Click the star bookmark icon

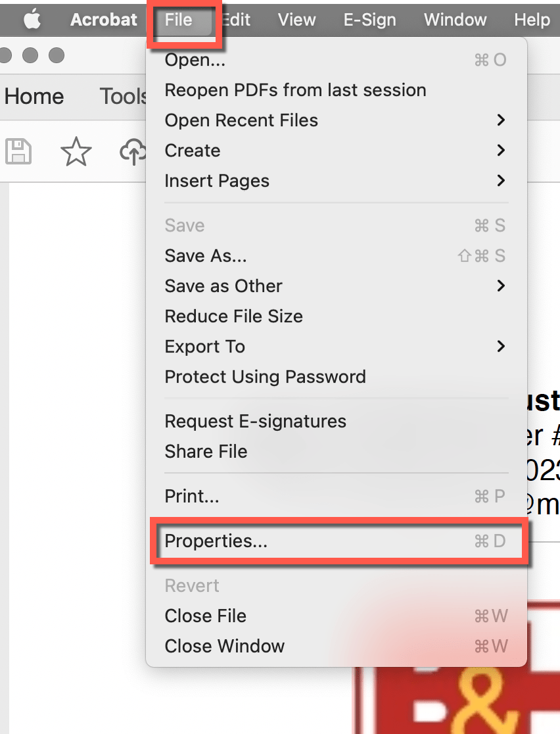76,152
